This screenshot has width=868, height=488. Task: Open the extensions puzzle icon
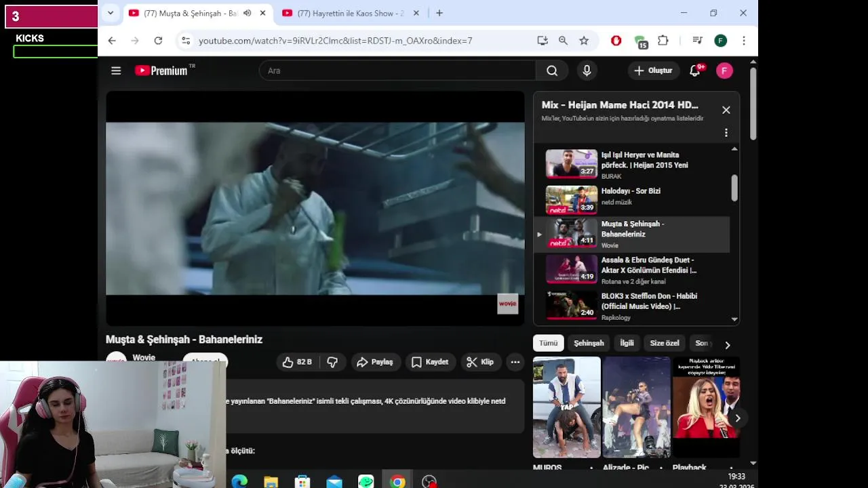coord(663,41)
